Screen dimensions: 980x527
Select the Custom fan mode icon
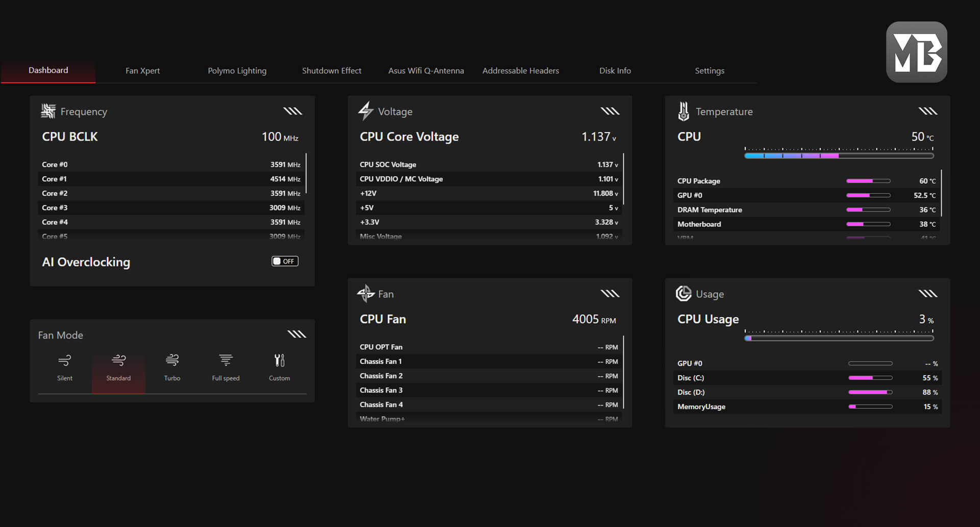pos(279,361)
